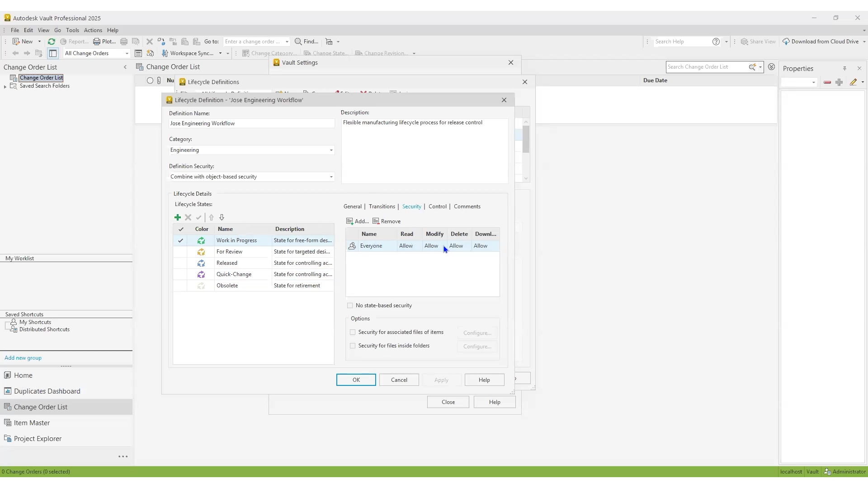Click the refresh icon in main toolbar

click(x=52, y=42)
